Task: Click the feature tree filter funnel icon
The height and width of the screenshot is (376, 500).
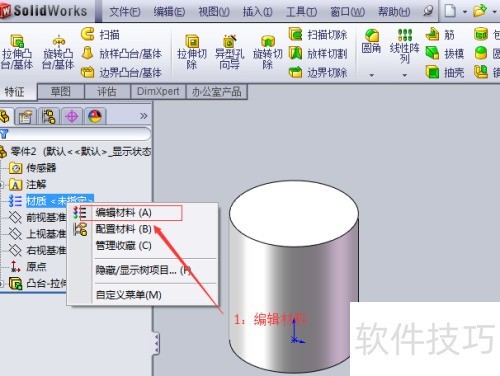Action: pyautogui.click(x=4, y=134)
